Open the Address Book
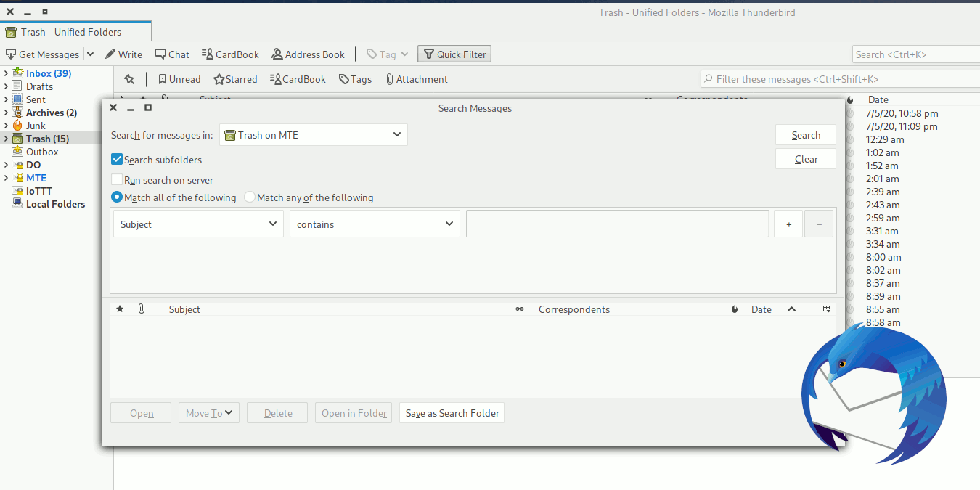Image resolution: width=980 pixels, height=490 pixels. pos(308,54)
